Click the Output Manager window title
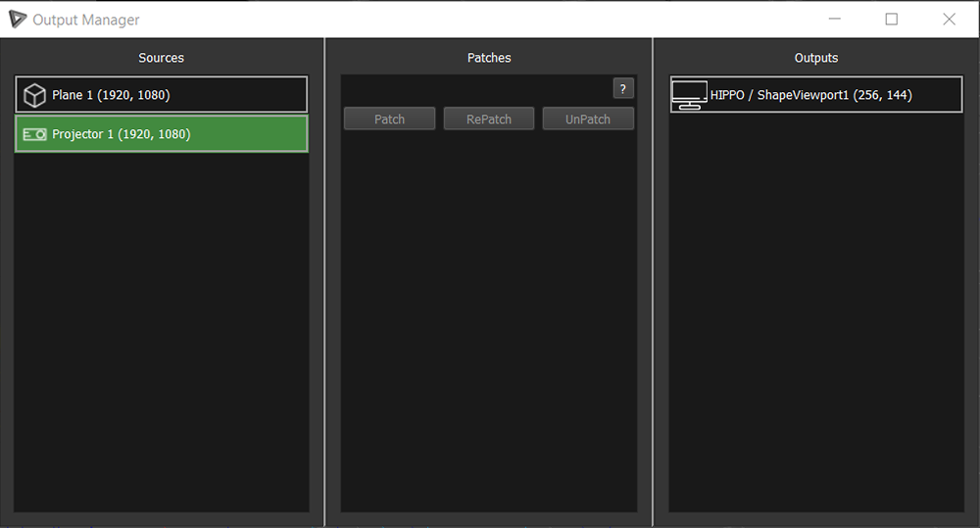This screenshot has height=528, width=980. tap(86, 20)
